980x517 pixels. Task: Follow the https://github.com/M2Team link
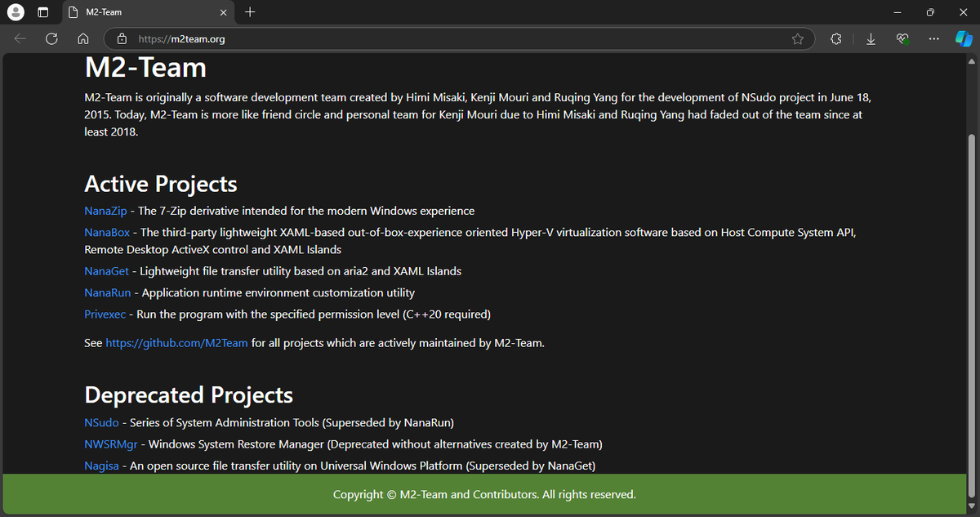(x=176, y=343)
